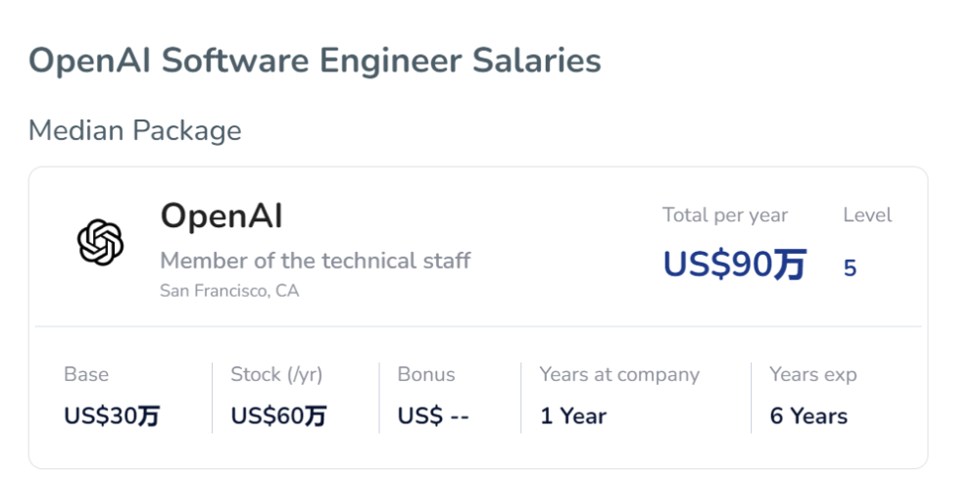This screenshot has height=482, width=980.
Task: Click the Stock (/yr) label
Action: [276, 374]
